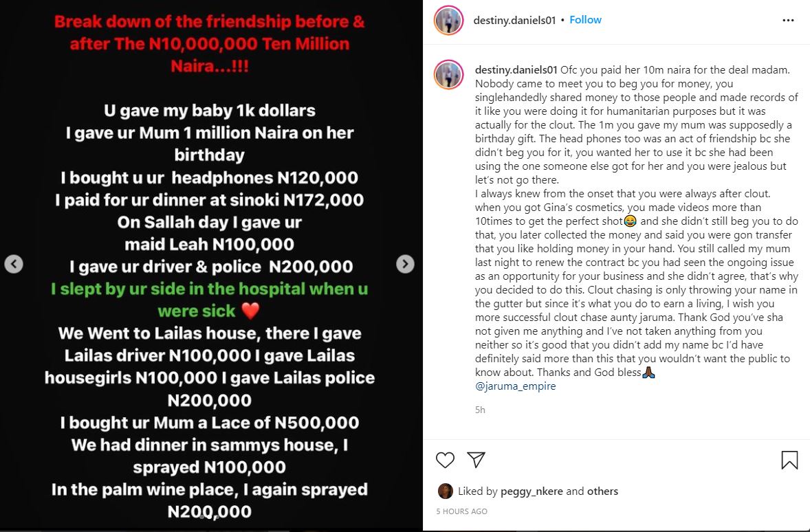Click the paper plane share icon

click(x=477, y=460)
